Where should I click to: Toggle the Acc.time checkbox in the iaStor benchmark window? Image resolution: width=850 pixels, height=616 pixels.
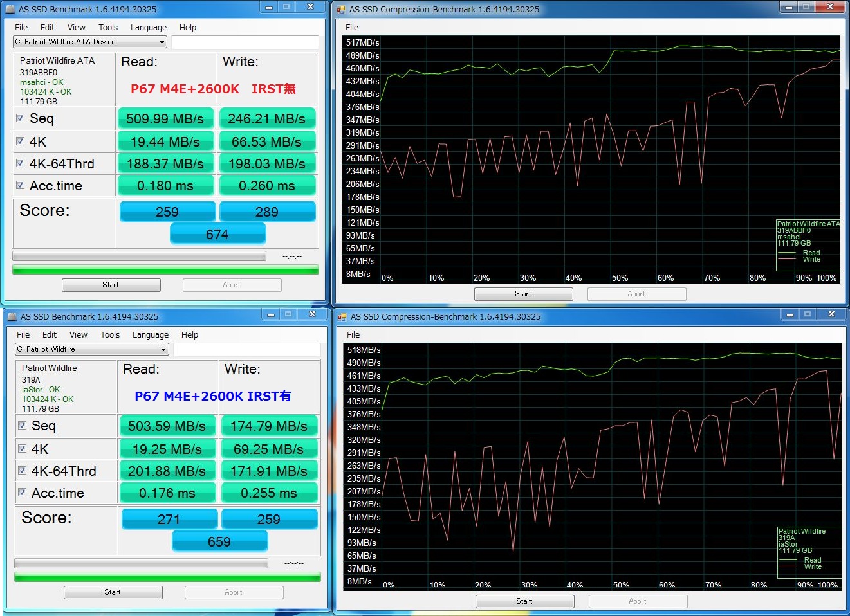(23, 493)
